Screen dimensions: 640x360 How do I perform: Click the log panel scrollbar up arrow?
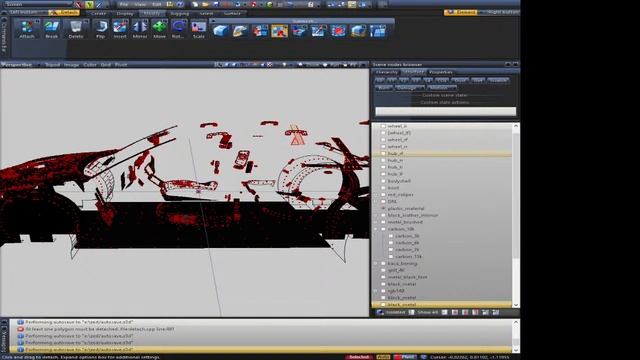click(516, 322)
